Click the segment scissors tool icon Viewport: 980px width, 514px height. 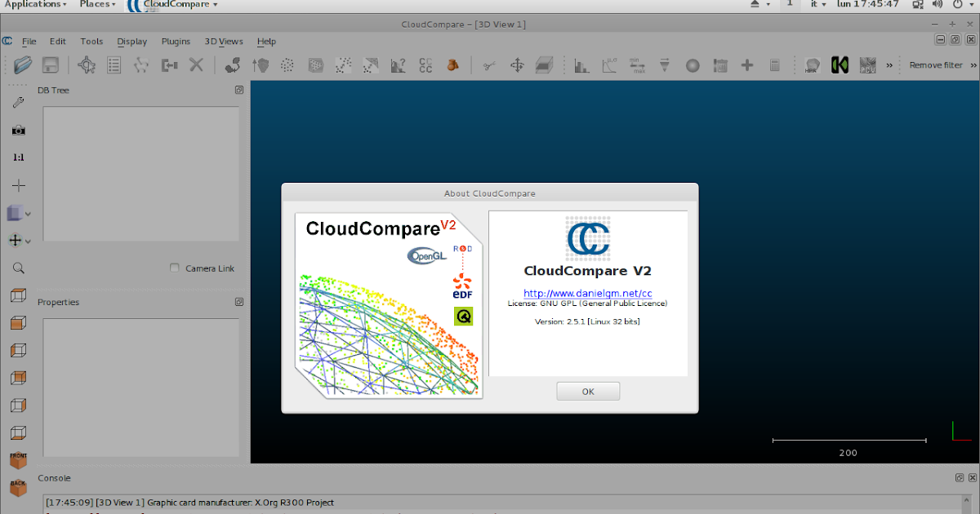(489, 65)
